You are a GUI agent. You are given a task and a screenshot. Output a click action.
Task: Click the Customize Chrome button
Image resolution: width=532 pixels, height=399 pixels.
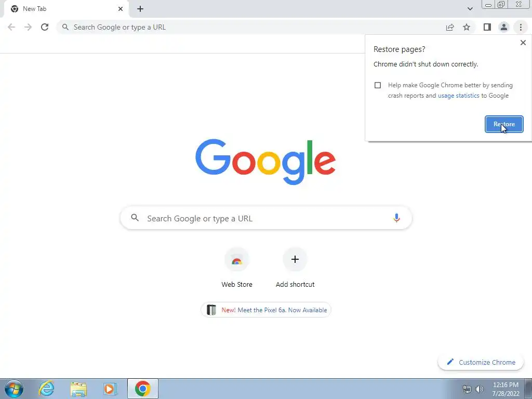click(x=481, y=362)
